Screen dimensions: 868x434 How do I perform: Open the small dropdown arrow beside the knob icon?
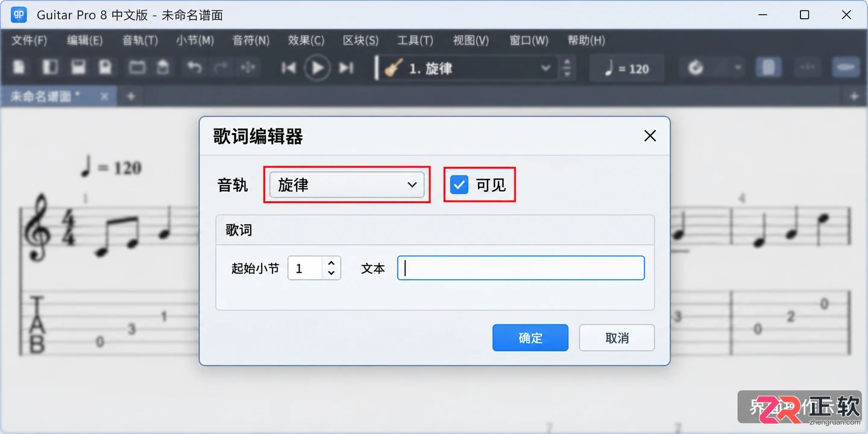pyautogui.click(x=738, y=68)
